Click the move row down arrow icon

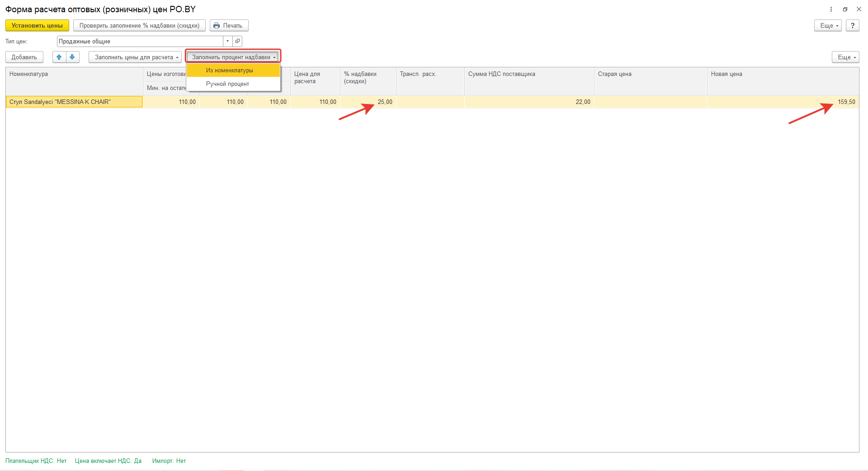point(72,57)
